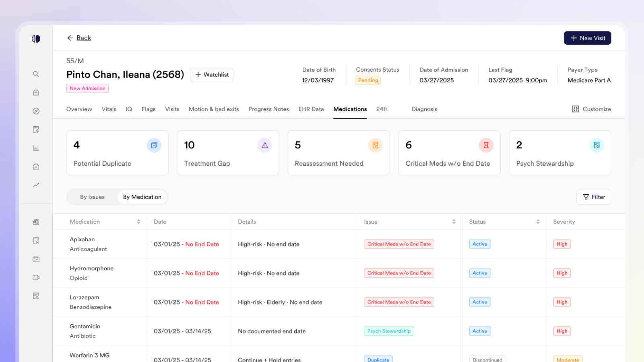Open the medical kit icon in the sidebar

36,167
